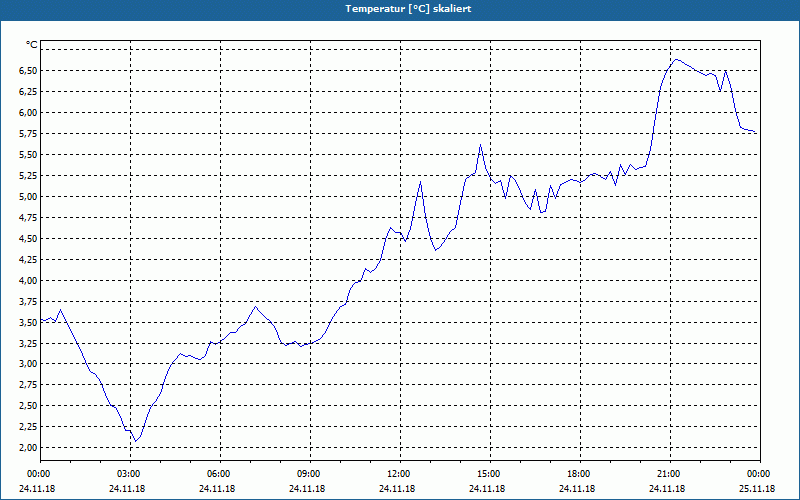
Task: Select the '4,50' y-axis label
Action: 28,238
